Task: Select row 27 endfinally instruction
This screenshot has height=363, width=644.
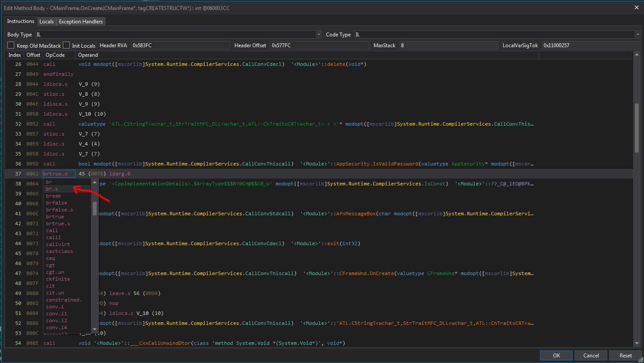Action: [x=319, y=74]
